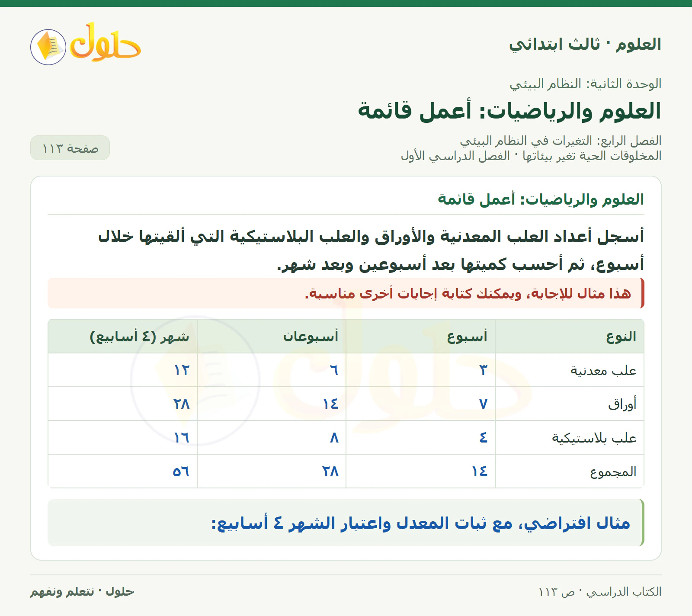
Task: Click week value ٣ for علب معدنية
Action: [x=483, y=370]
